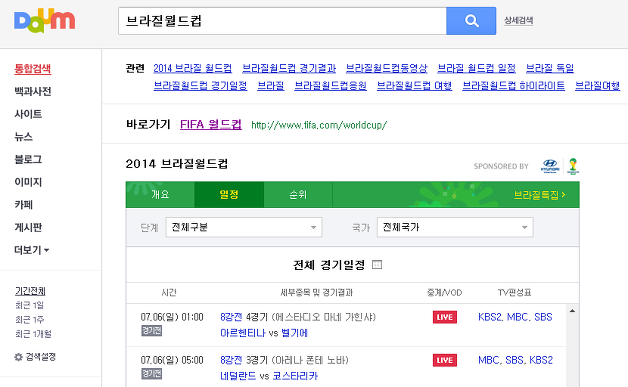
Task: Click scroll-up arrow of schedule list
Action: 572,310
